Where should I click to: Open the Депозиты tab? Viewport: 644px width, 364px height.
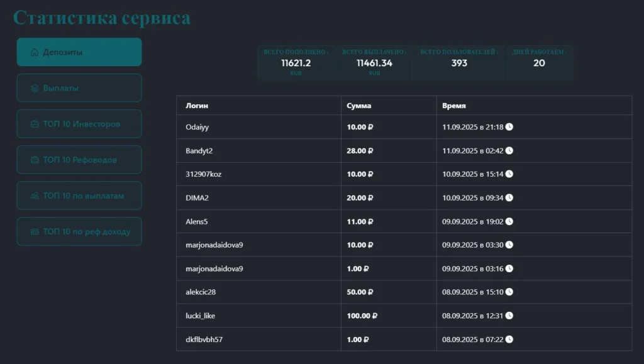tap(79, 52)
